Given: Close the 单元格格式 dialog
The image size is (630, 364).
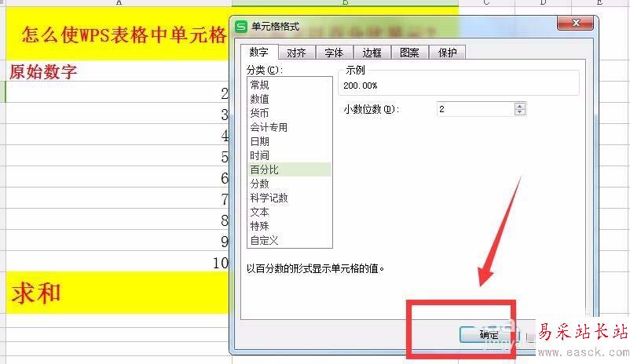Looking at the screenshot, I should (575, 23).
